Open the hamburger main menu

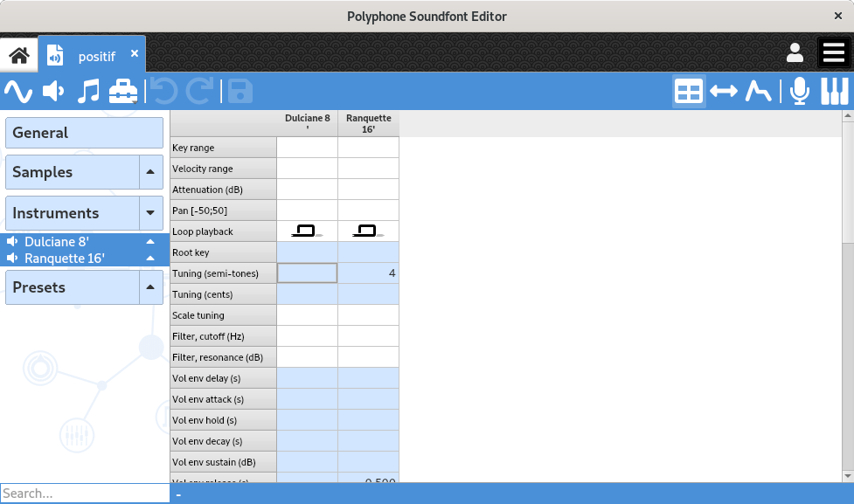coord(834,52)
